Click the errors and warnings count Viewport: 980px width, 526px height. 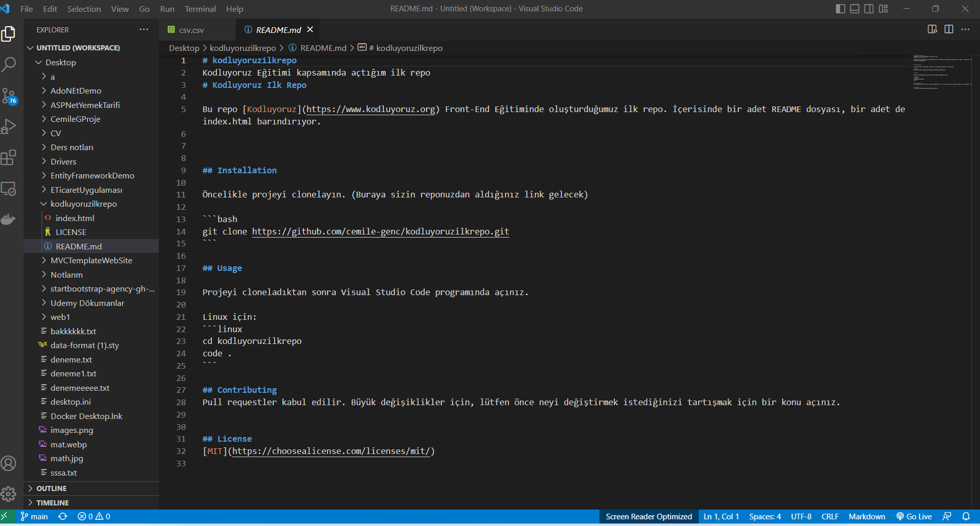94,516
